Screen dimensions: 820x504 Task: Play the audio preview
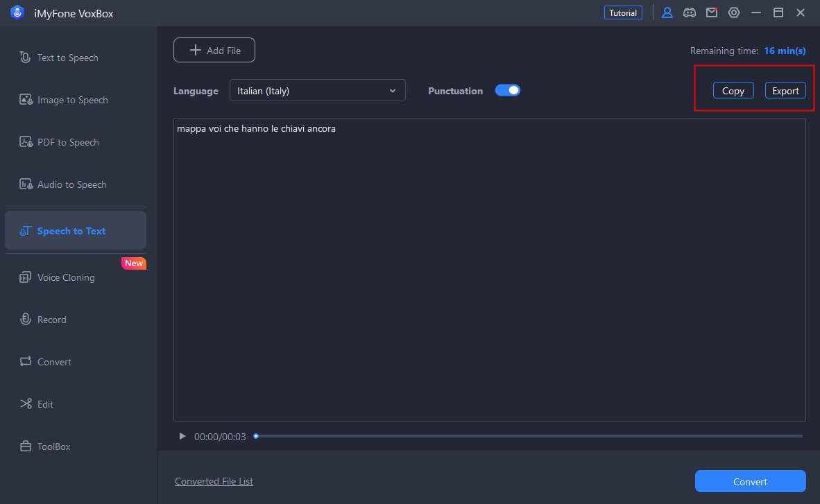182,436
